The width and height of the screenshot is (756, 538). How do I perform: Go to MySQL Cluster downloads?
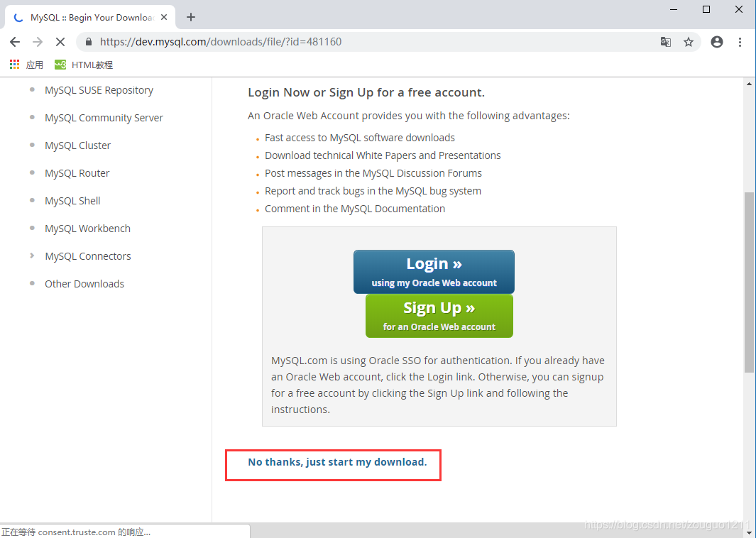77,146
